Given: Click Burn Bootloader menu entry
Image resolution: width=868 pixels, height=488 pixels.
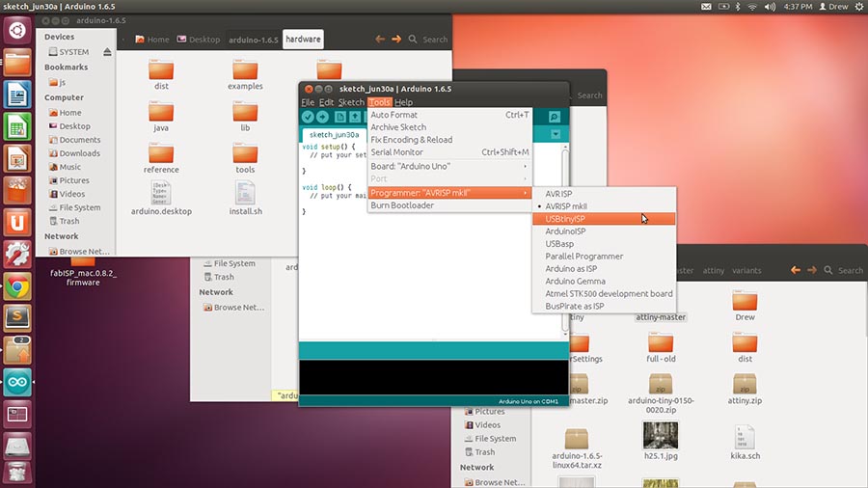Looking at the screenshot, I should pyautogui.click(x=449, y=205).
